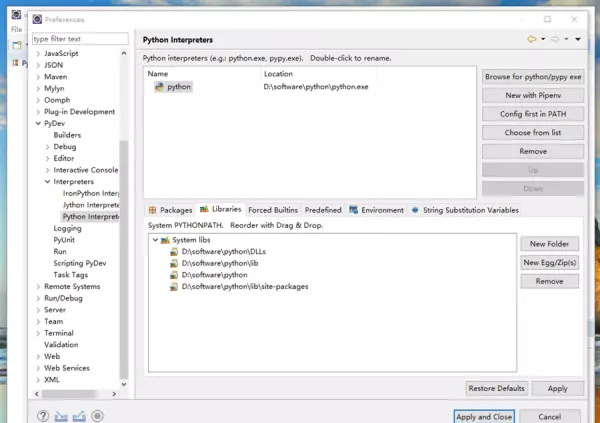Select IronPython Interpreter tree item

pyautogui.click(x=91, y=193)
